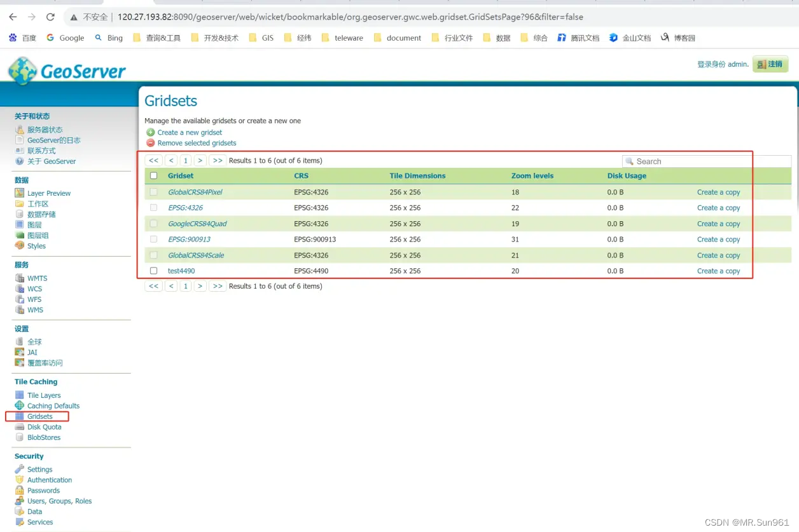Viewport: 799px width, 532px height.
Task: Click Create a copy for test4490
Action: 718,271
